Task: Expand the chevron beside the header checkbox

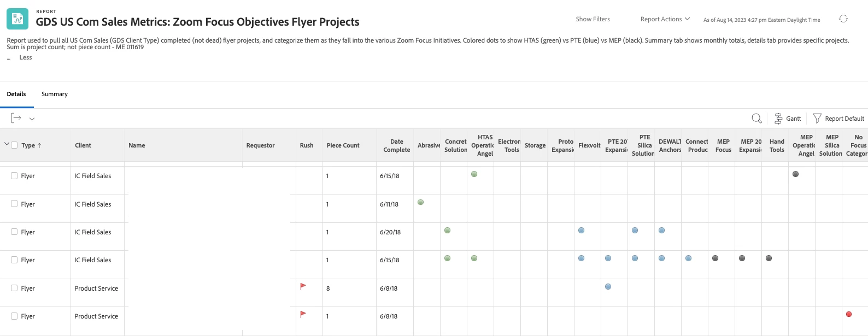Action: [7, 144]
